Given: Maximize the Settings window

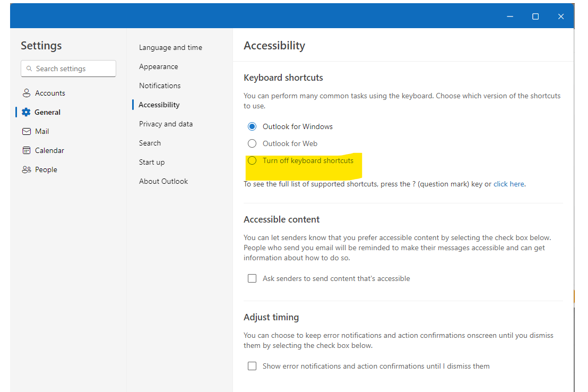Looking at the screenshot, I should [x=535, y=16].
